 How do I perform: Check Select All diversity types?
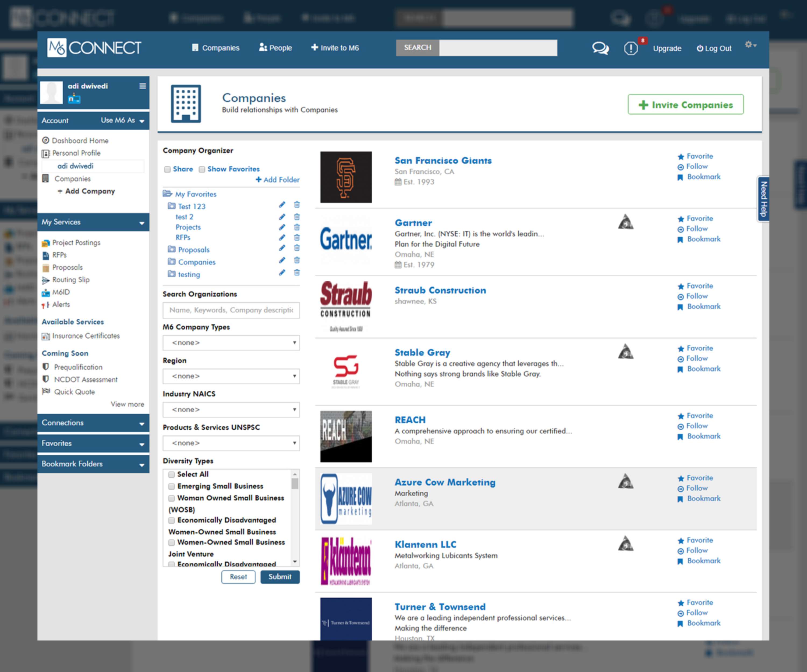pos(171,475)
